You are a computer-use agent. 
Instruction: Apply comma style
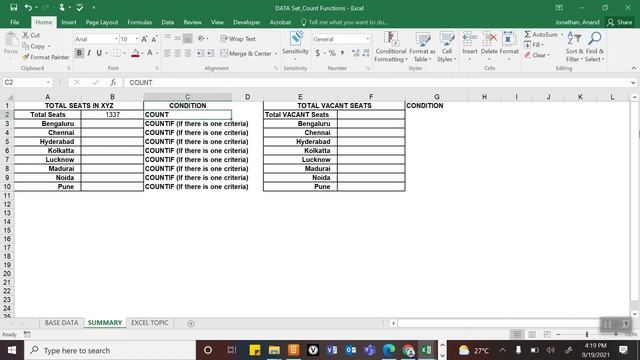(x=342, y=53)
